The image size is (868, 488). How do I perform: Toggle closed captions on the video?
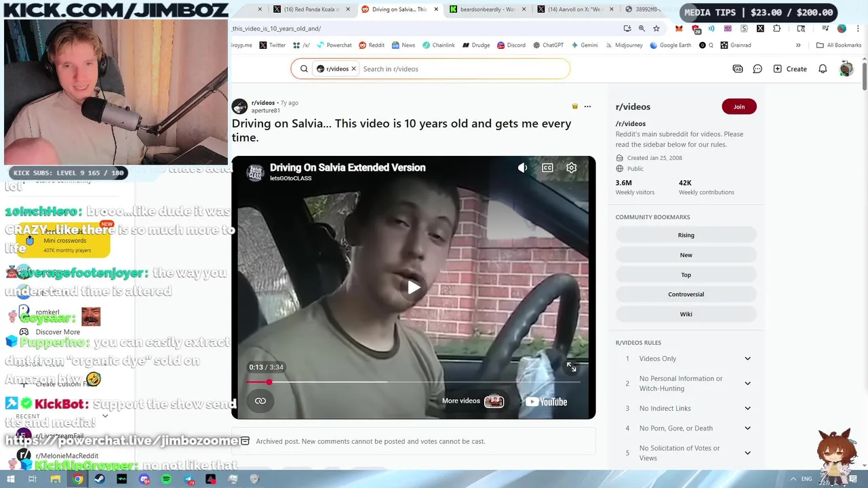coord(547,168)
